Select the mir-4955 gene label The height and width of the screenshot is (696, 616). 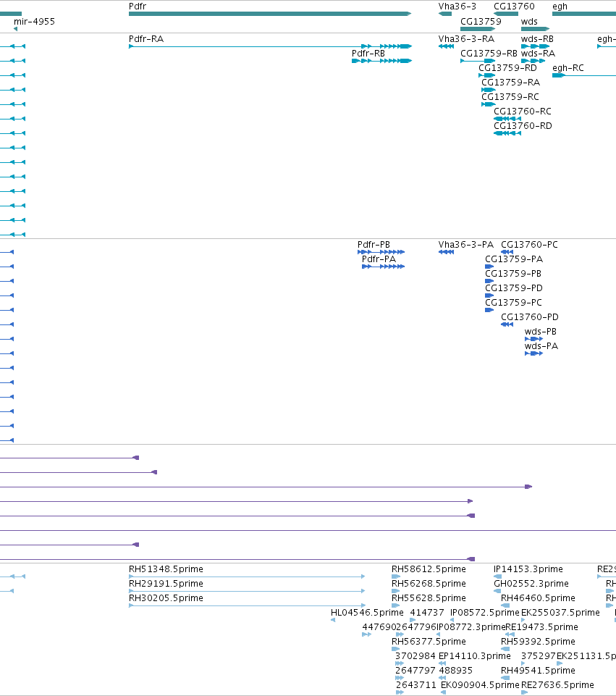(34, 21)
